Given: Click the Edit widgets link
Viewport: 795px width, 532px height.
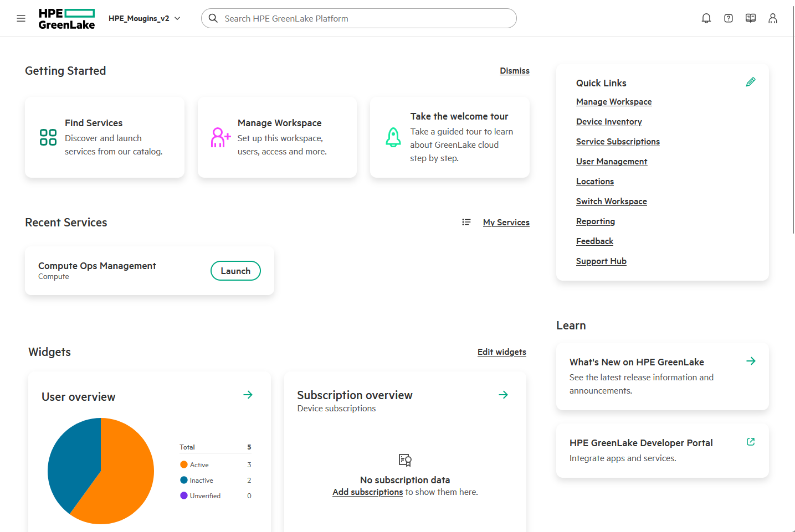Looking at the screenshot, I should 501,352.
